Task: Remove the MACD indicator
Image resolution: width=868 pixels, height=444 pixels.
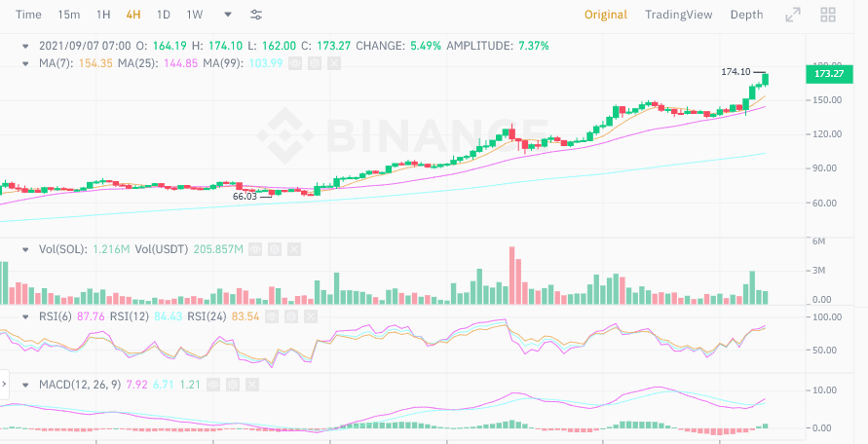Action: tap(252, 385)
